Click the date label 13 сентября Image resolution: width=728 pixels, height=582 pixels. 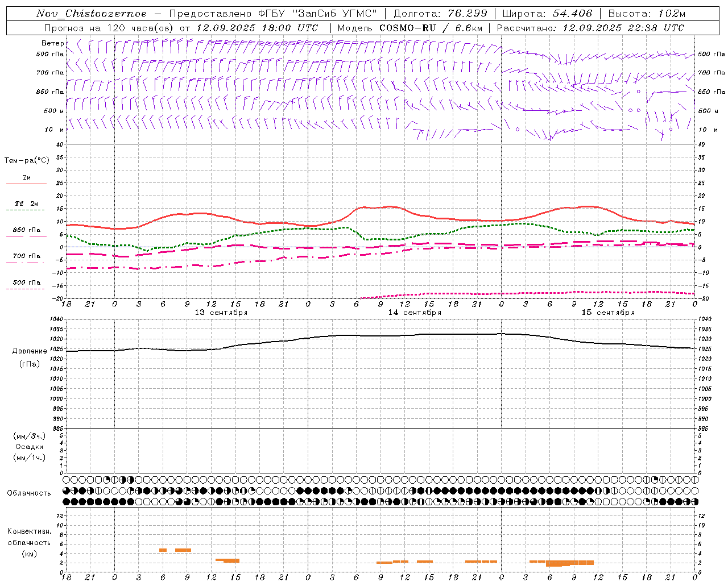221,313
